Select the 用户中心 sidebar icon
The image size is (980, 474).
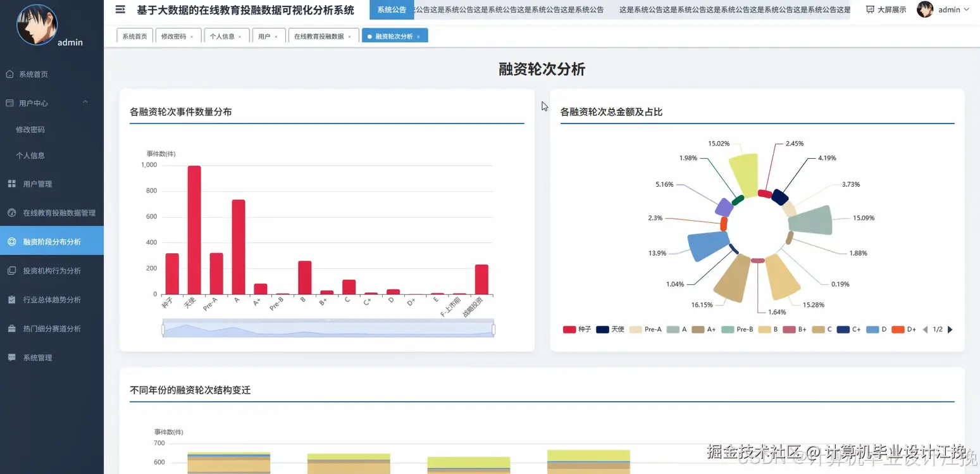pyautogui.click(x=9, y=103)
